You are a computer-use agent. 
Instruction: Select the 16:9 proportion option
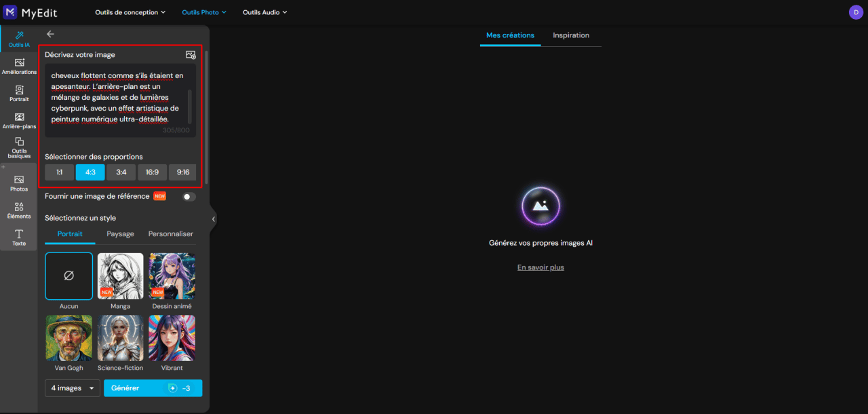[x=152, y=172]
